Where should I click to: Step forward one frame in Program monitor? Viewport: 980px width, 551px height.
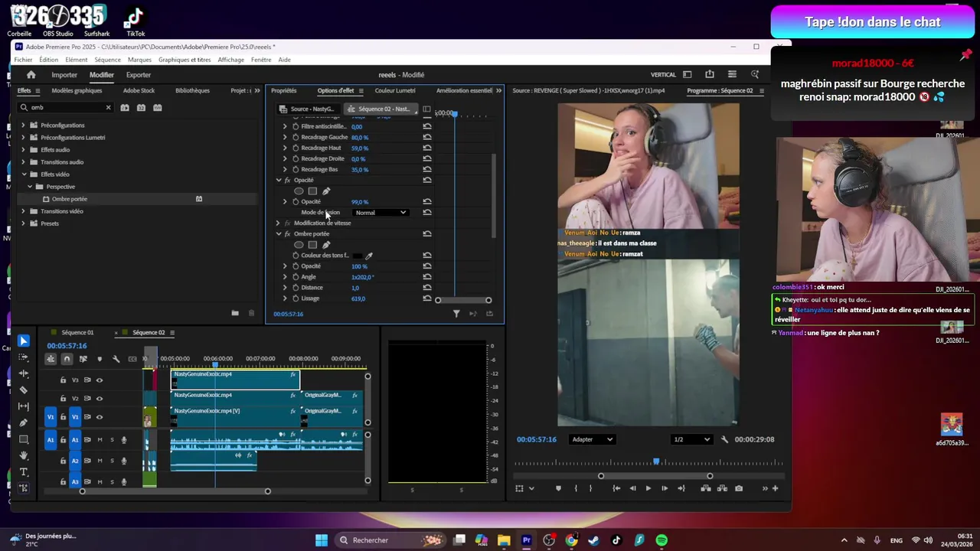click(665, 488)
